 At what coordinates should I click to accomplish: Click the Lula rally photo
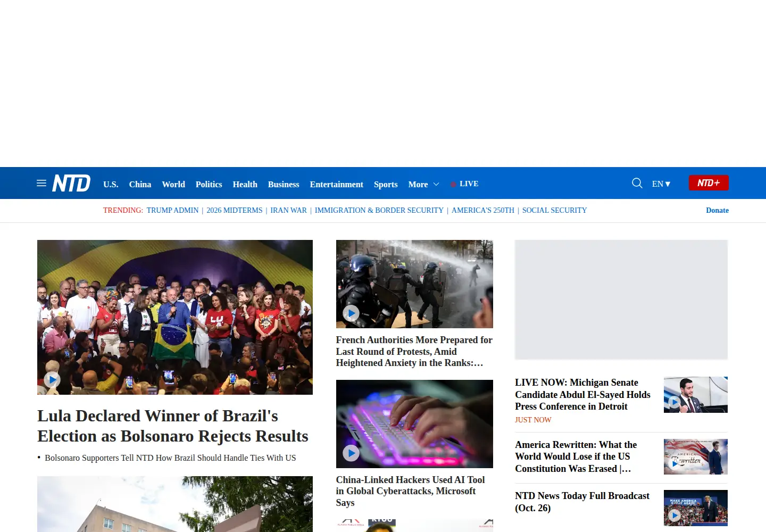click(x=175, y=317)
